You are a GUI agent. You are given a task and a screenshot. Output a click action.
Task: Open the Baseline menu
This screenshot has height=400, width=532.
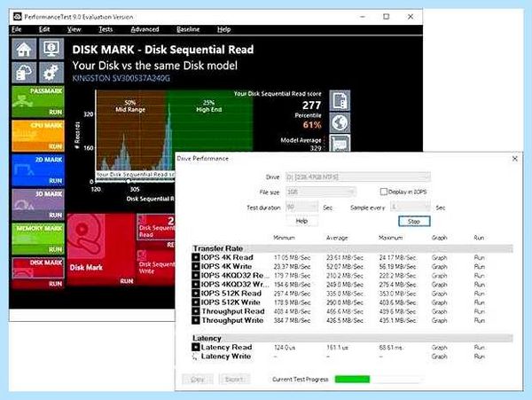tap(188, 29)
